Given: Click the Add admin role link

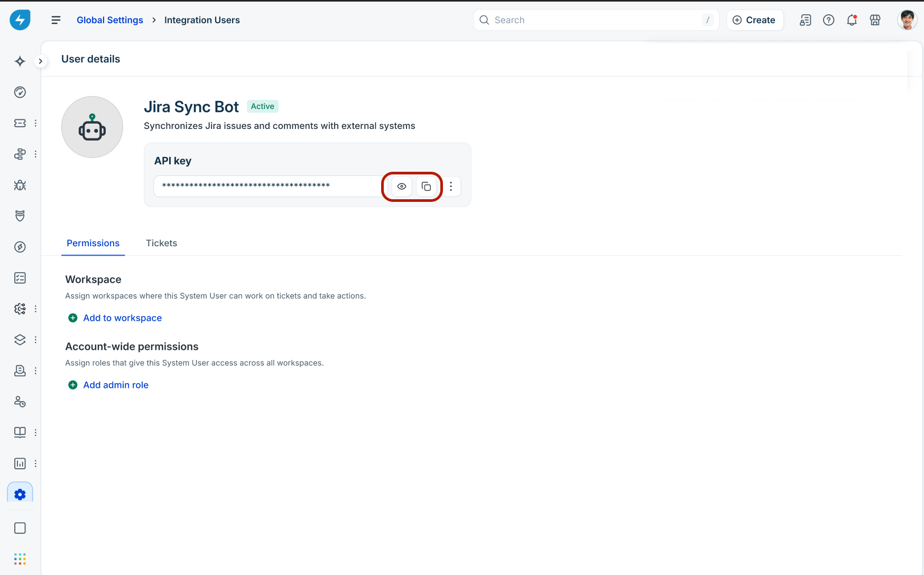Looking at the screenshot, I should pos(108,385).
